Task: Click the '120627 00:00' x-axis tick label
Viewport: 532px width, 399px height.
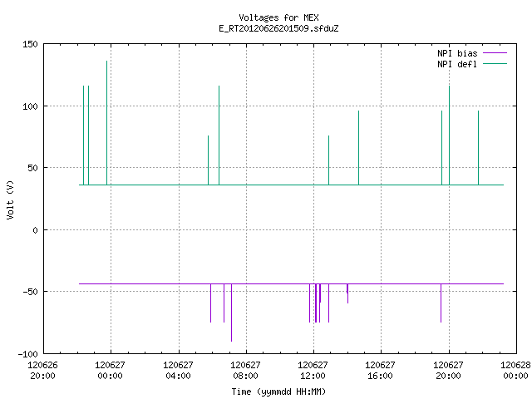Action: point(111,371)
